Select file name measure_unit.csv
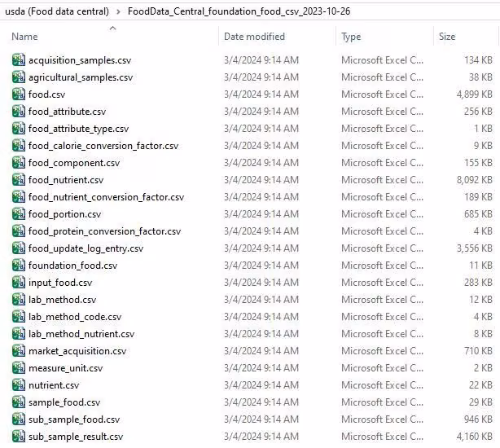The image size is (500, 448). (x=66, y=368)
